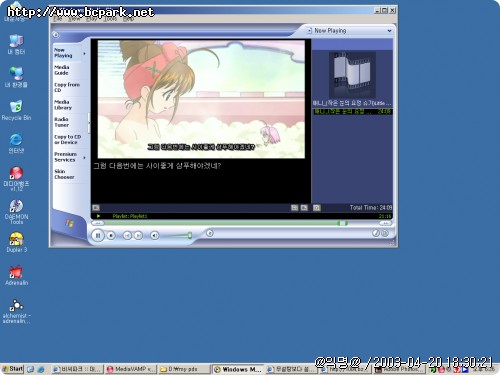Image resolution: width=500 pixels, height=375 pixels.
Task: Expand the Now Playing options arrow
Action: point(84,53)
